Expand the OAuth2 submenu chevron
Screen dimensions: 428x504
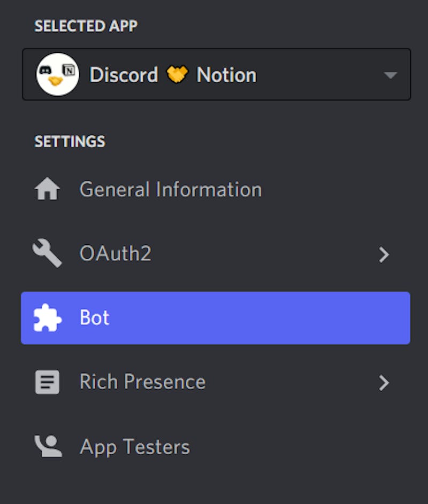(384, 254)
